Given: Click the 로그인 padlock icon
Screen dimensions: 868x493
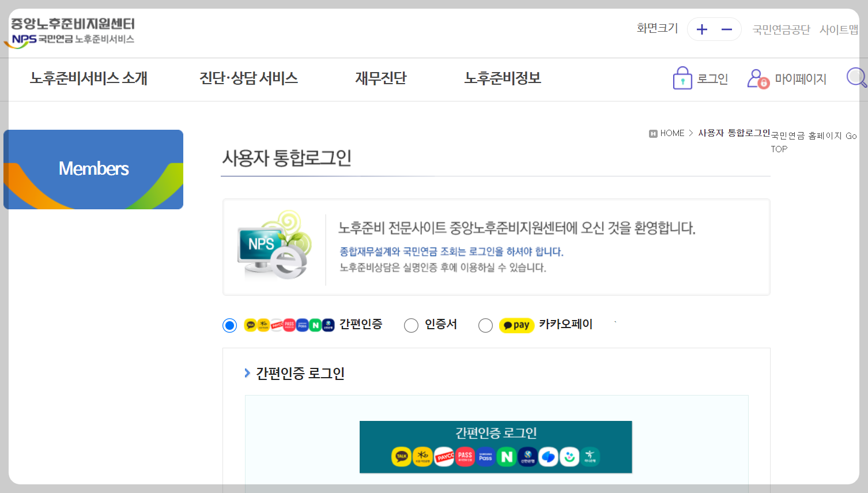Looking at the screenshot, I should [682, 77].
